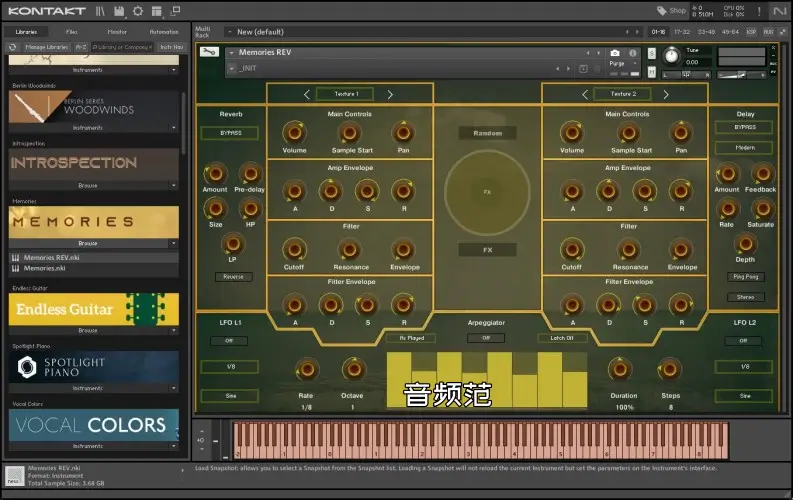Viewport: 793px width, 500px height.
Task: Click the A-Z sort button
Action: tap(81, 47)
